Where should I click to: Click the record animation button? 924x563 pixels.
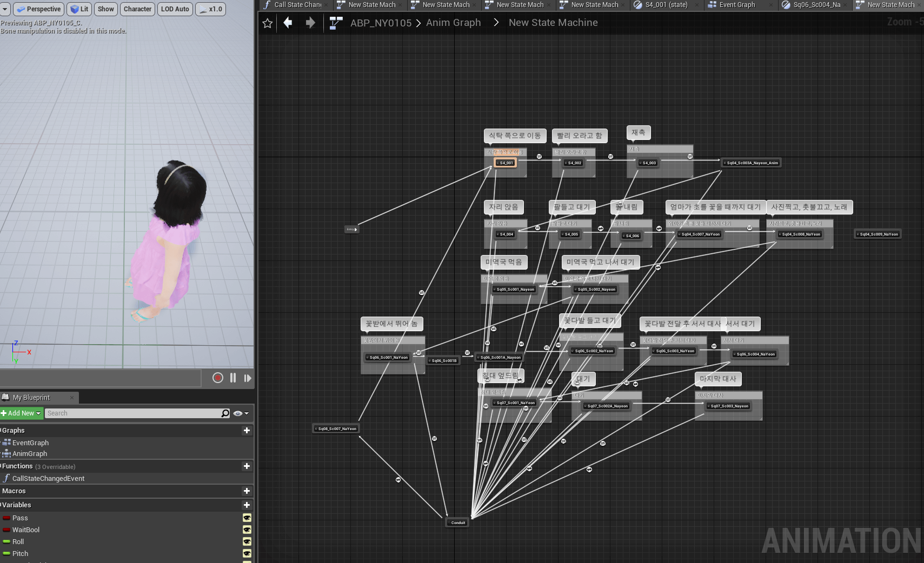(218, 378)
